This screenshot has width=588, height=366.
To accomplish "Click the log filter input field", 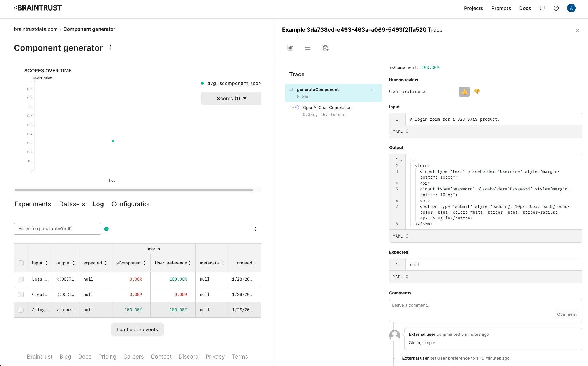I will [x=57, y=229].
